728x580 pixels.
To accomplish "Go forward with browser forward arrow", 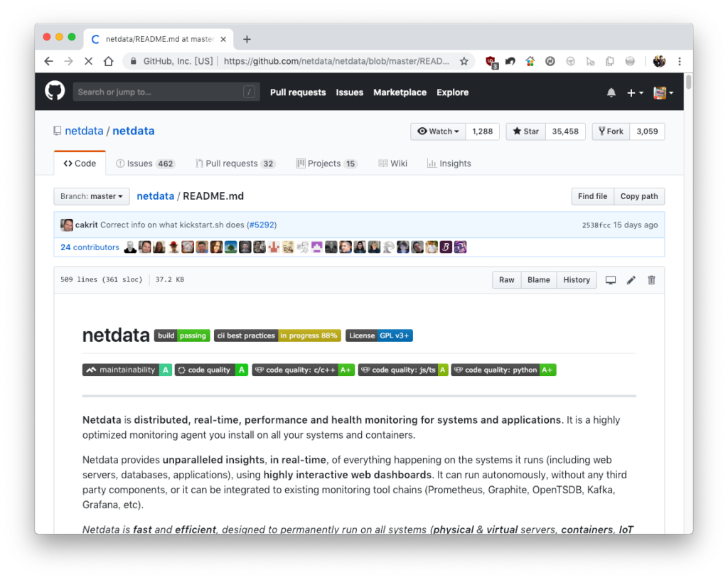I will point(69,61).
